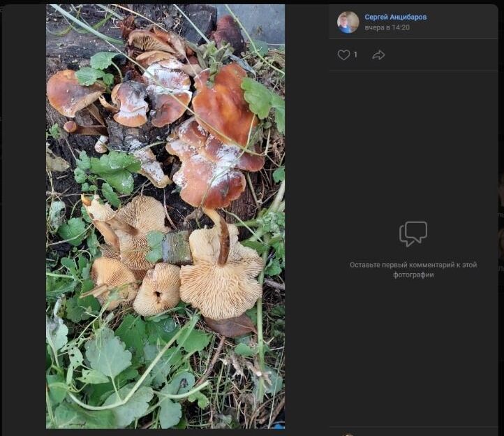The width and height of the screenshot is (504, 436).
Task: Click the partially visible avatar at panel bottom
Action: click(347, 434)
